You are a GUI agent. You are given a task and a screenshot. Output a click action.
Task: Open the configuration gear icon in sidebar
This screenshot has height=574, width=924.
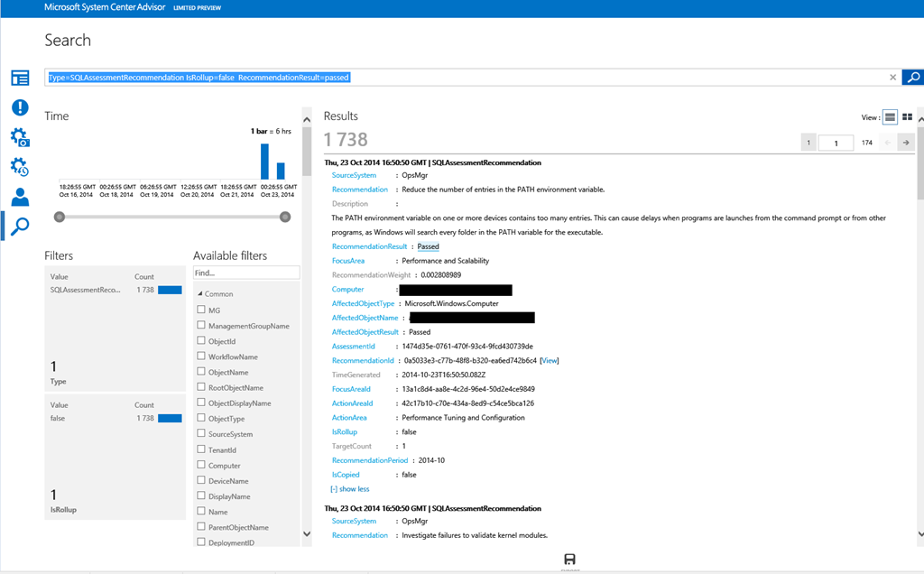pyautogui.click(x=20, y=137)
